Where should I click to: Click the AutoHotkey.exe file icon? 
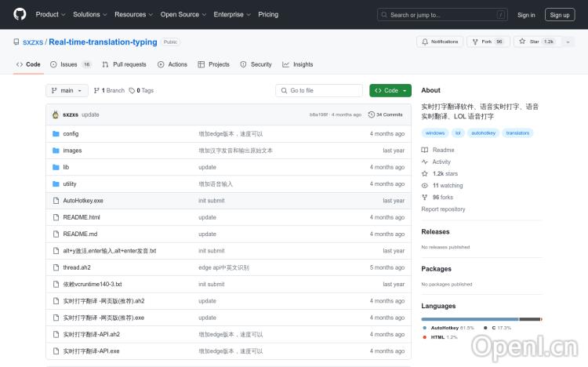coord(56,201)
